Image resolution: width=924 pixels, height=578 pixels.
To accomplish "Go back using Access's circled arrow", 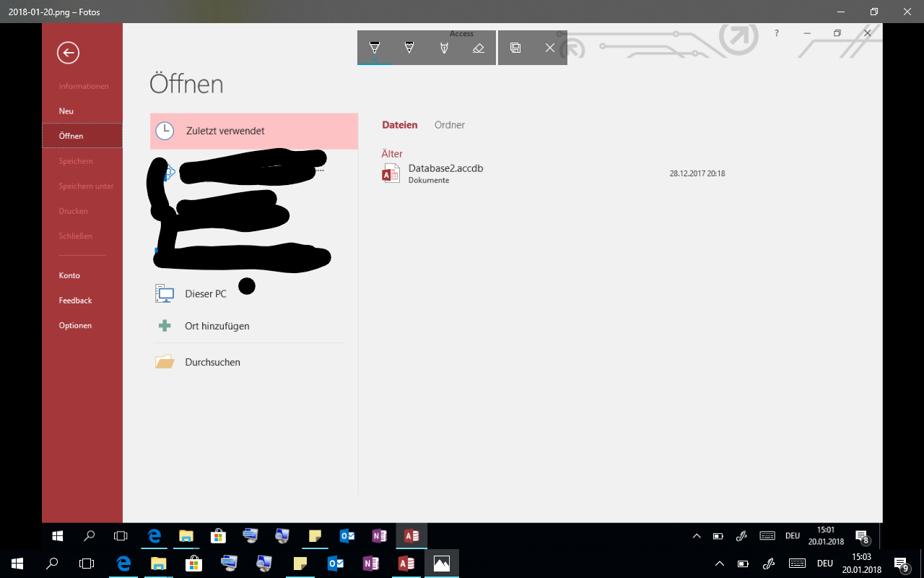I will 69,52.
